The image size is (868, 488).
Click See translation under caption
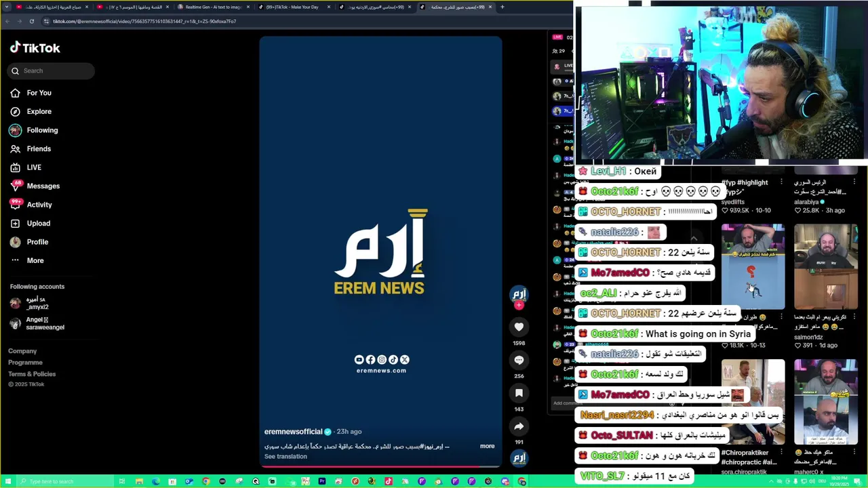click(x=285, y=456)
